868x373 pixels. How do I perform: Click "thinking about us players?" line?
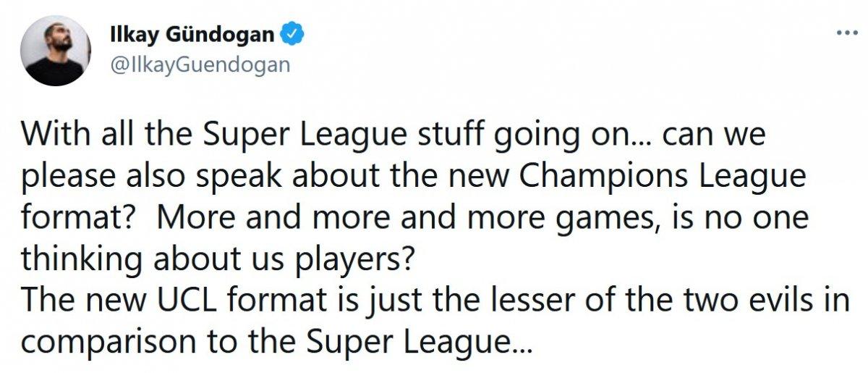pos(218,259)
